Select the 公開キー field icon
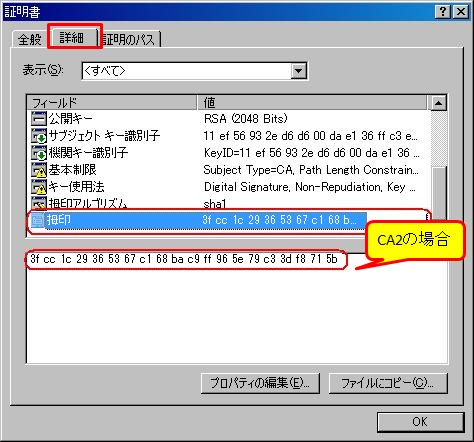Viewport: 474px width, 442px height. pyautogui.click(x=39, y=119)
